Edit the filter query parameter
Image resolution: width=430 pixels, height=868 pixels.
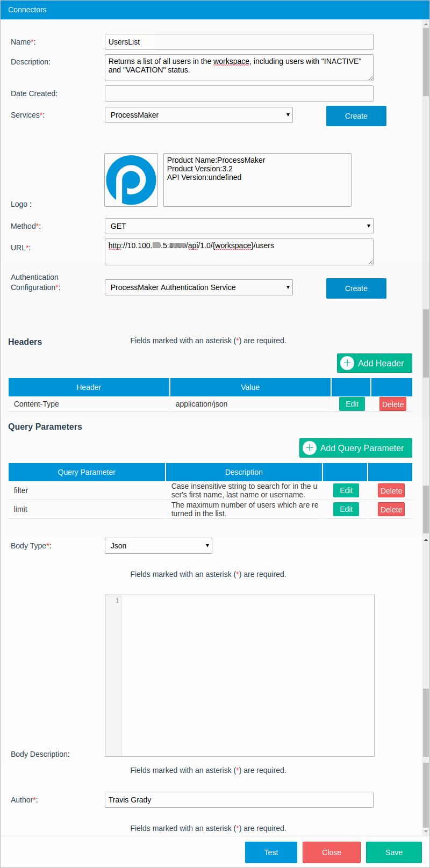coord(346,490)
